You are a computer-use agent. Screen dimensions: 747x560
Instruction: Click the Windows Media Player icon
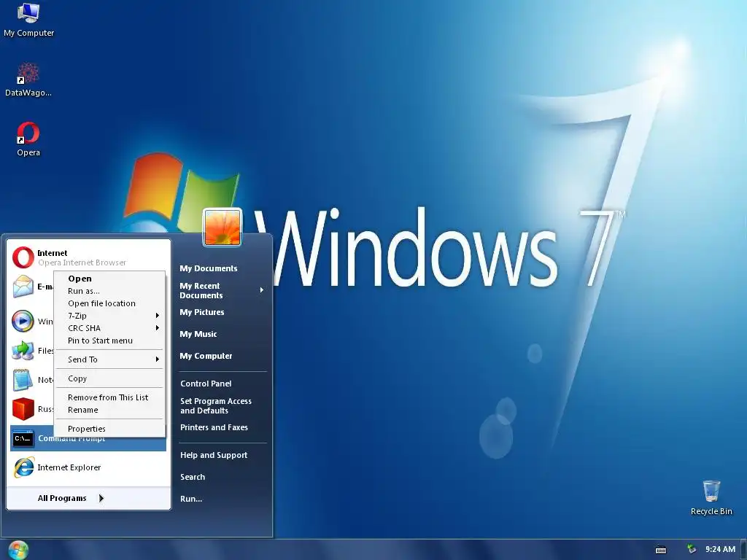pos(23,321)
